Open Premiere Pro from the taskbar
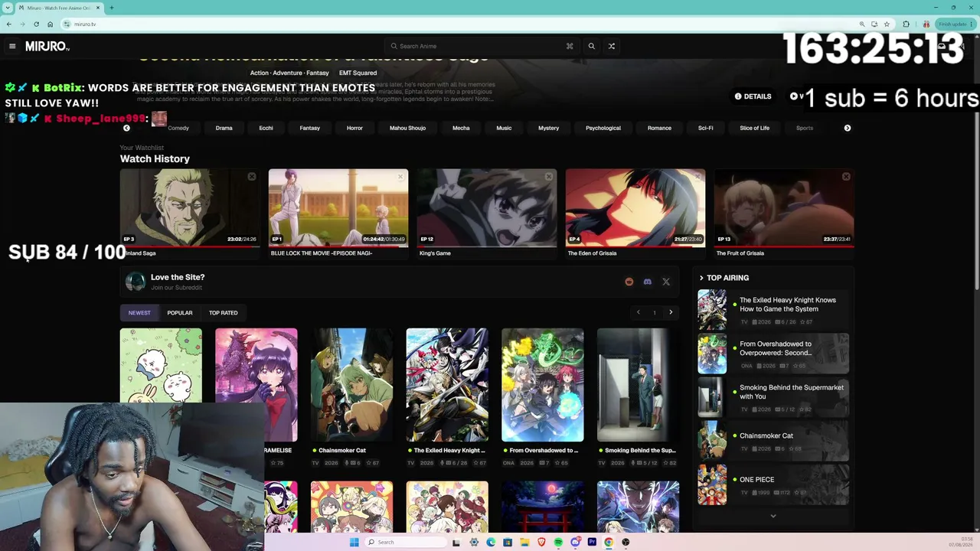The image size is (980, 551). [592, 542]
